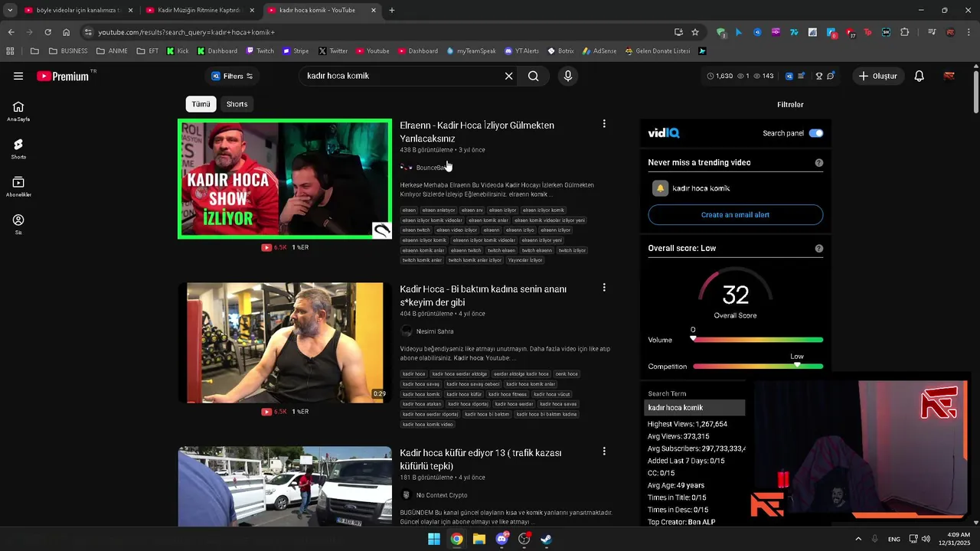This screenshot has width=980, height=551.
Task: Open the Kick bookmark
Action: point(178,51)
